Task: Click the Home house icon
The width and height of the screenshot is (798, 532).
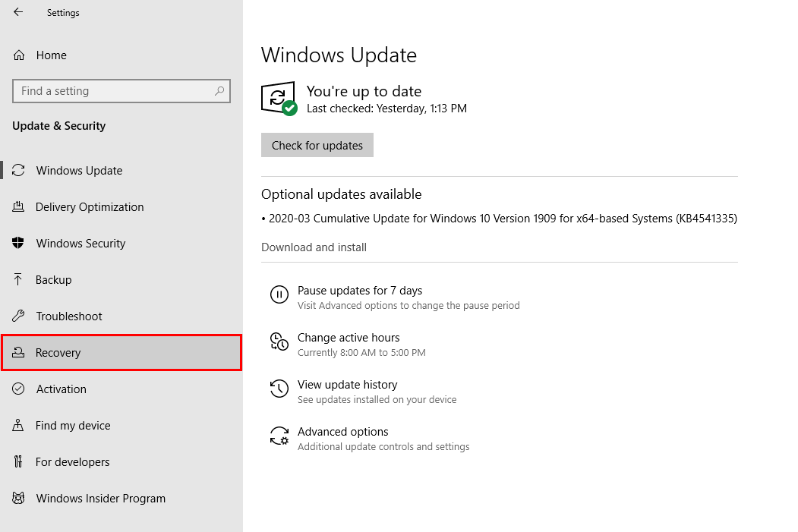Action: click(19, 55)
